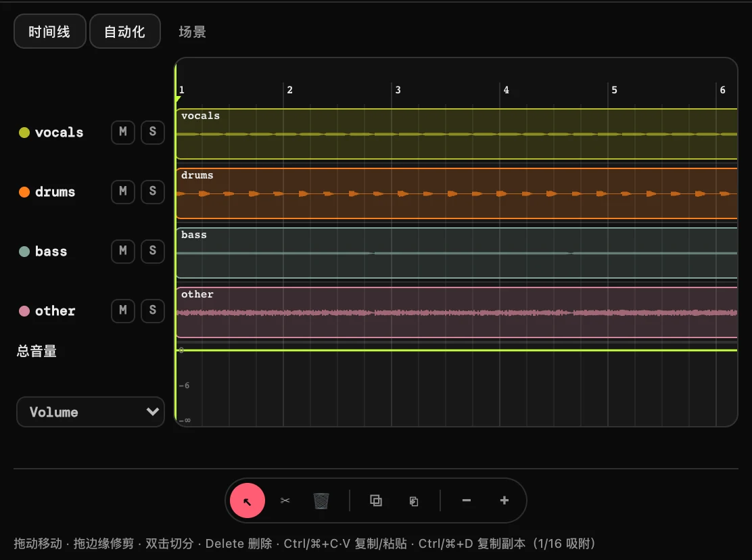
Task: Click the bass track name
Action: click(51, 251)
